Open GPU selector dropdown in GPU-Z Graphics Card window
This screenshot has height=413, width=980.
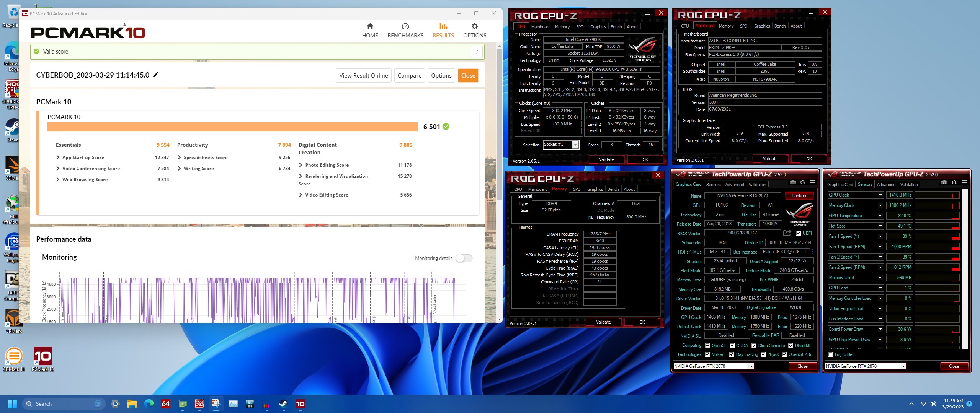point(751,366)
